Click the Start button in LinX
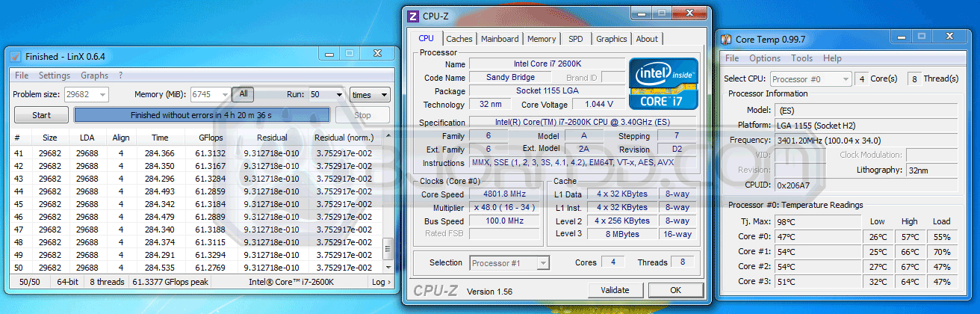 click(x=41, y=115)
